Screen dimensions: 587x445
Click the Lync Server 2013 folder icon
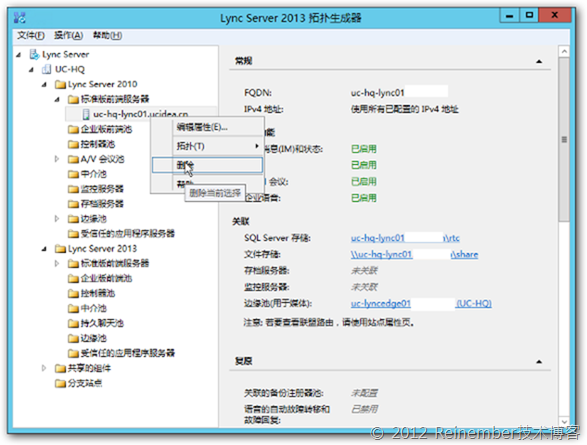pyautogui.click(x=60, y=249)
